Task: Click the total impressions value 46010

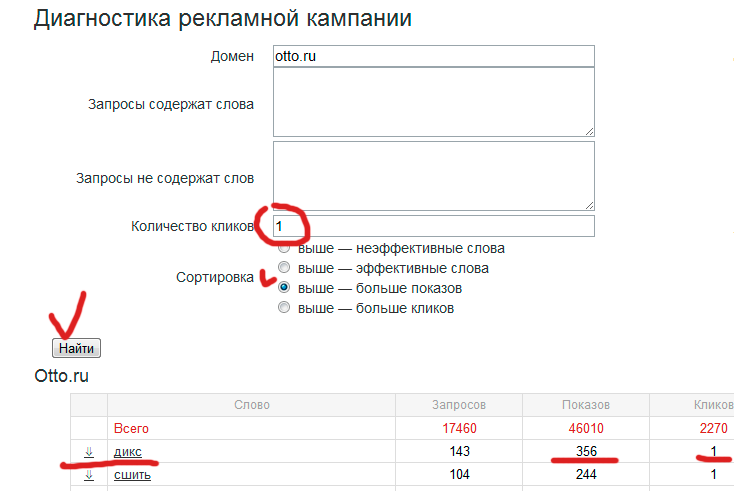Action: click(586, 428)
